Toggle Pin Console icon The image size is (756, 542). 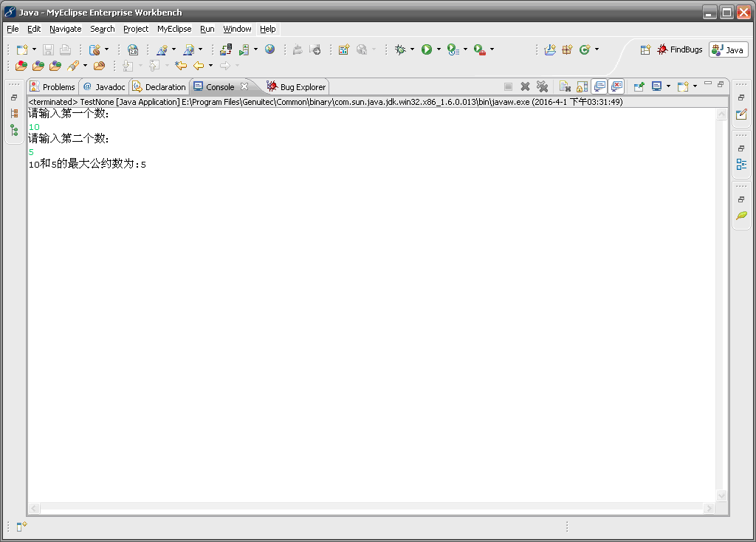[x=639, y=87]
